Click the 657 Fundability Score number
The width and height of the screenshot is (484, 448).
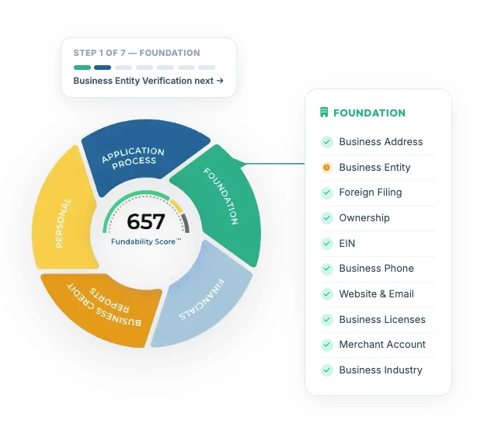[146, 221]
